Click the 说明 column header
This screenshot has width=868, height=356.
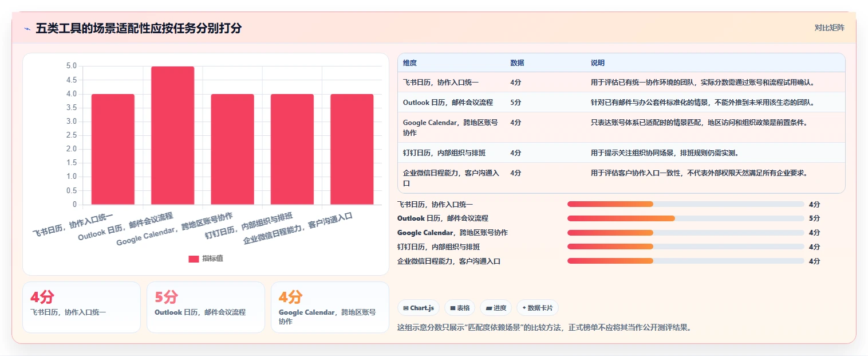click(598, 62)
